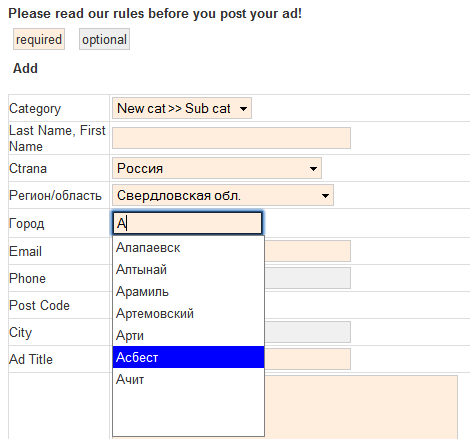Open the Category dropdown
The height and width of the screenshot is (439, 470).
point(182,108)
